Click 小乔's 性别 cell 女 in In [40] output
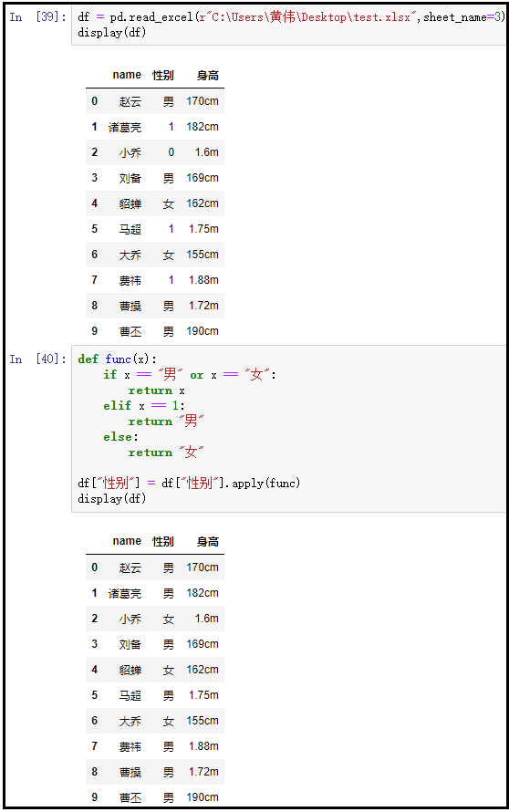The width and height of the screenshot is (509, 812). coord(168,619)
